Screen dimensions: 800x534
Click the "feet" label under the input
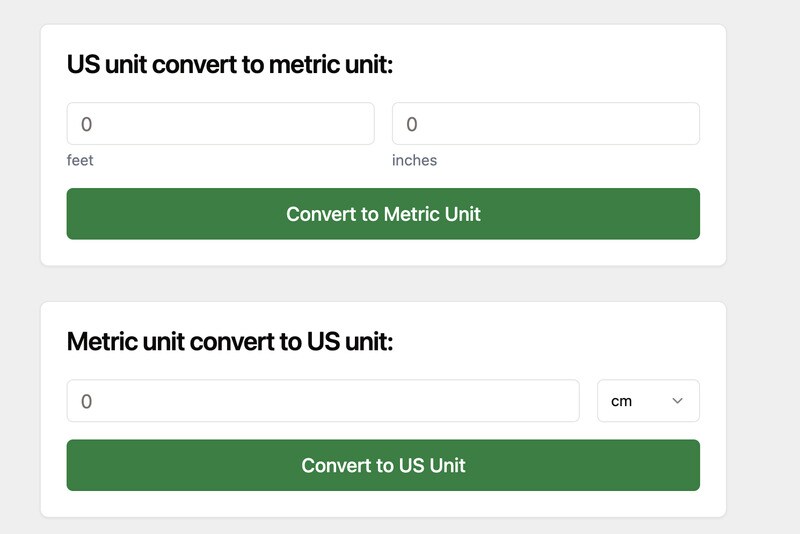click(80, 160)
